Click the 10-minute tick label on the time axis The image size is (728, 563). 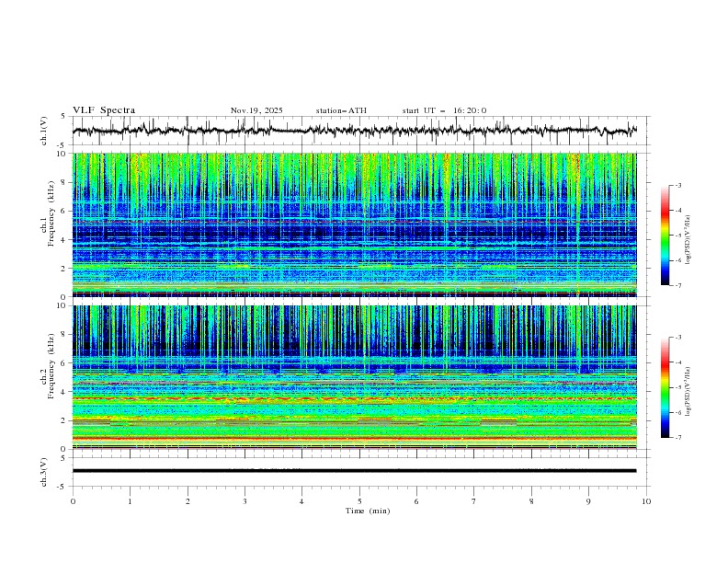(646, 501)
